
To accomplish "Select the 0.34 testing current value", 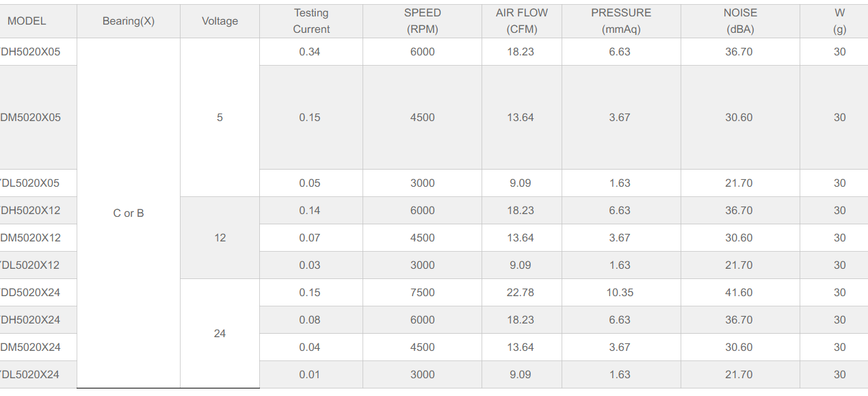I will [310, 52].
